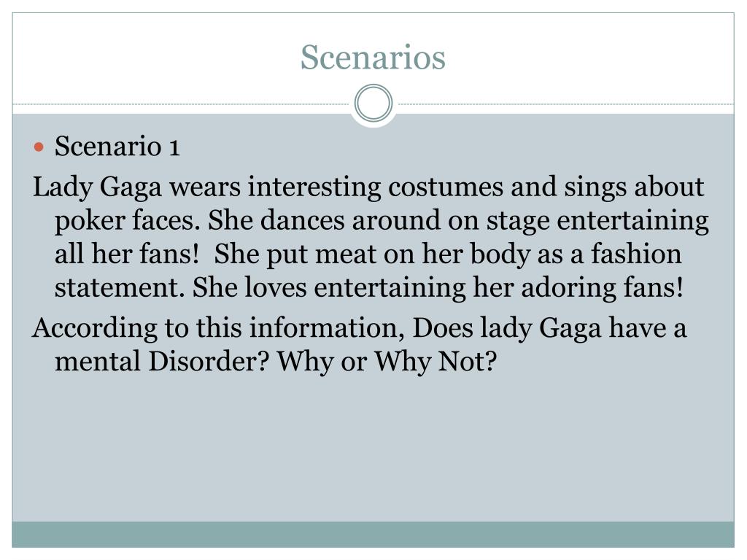This screenshot has width=747, height=560.
Task: Click the dark teal footer band
Action: tap(373, 534)
